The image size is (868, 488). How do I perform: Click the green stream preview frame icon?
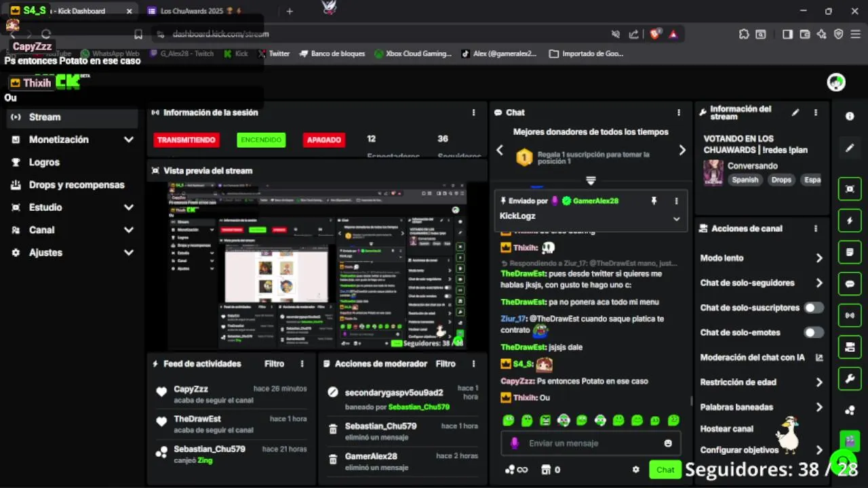(850, 189)
